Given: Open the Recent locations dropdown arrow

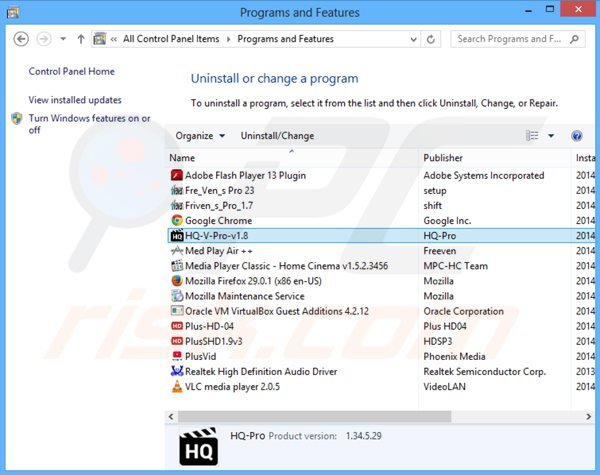Looking at the screenshot, I should pos(63,39).
